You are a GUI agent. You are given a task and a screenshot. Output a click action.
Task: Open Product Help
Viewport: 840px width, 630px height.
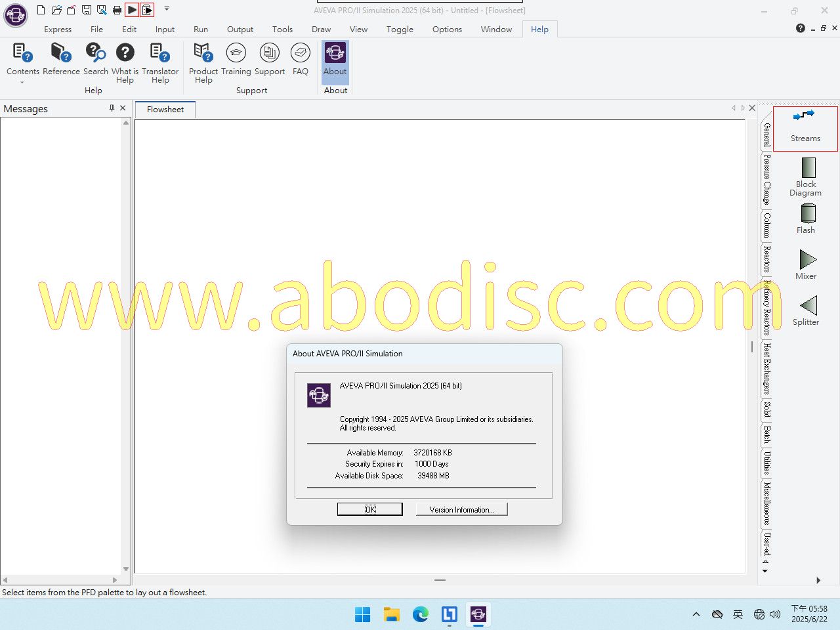point(203,62)
